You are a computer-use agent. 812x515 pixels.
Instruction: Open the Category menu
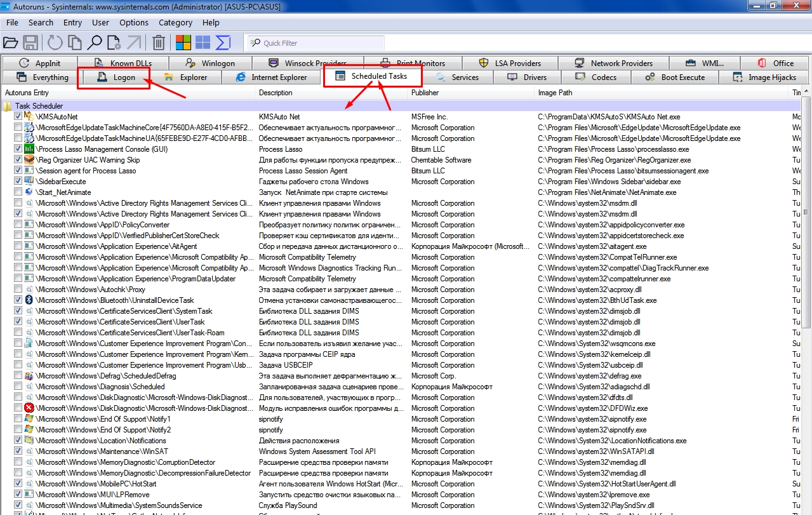pyautogui.click(x=175, y=22)
